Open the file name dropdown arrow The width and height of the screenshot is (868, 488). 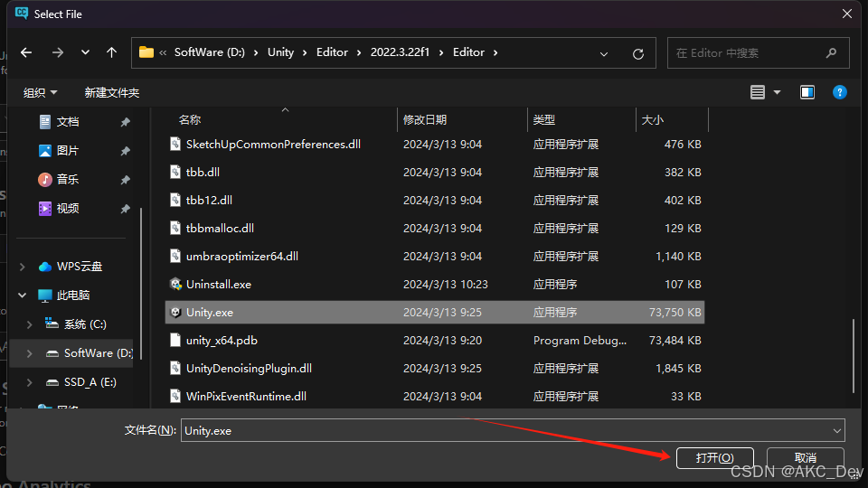pyautogui.click(x=836, y=430)
